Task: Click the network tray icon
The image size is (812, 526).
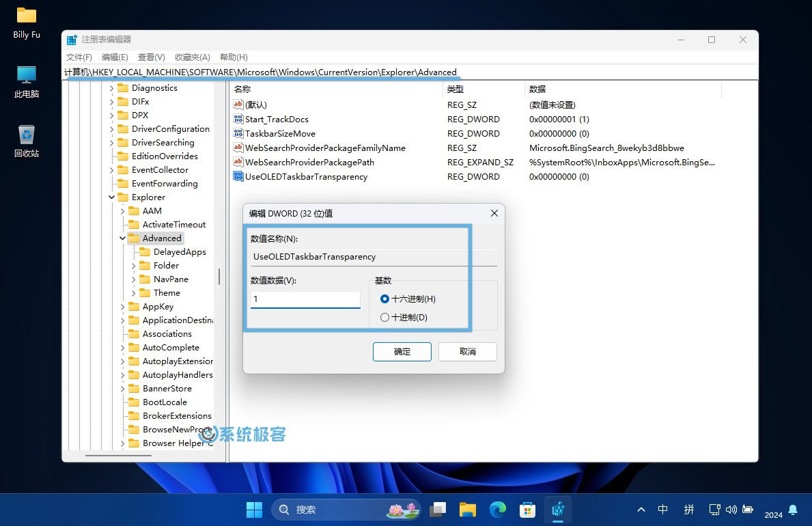Action: (714, 510)
